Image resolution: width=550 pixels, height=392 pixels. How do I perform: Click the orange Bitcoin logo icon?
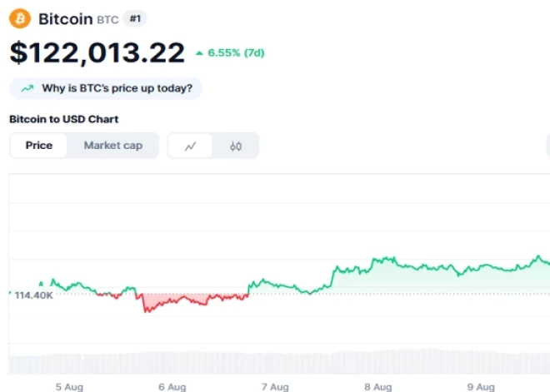coord(19,18)
